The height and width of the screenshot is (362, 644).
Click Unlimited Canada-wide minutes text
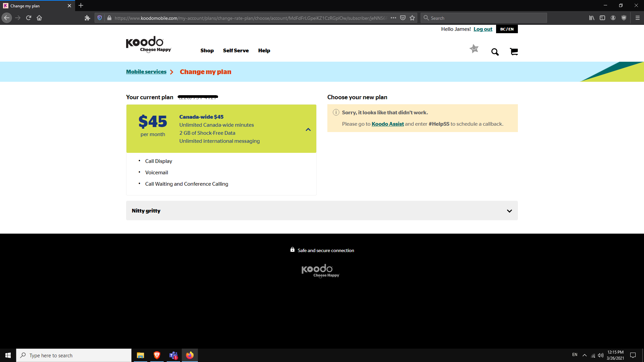pos(216,125)
